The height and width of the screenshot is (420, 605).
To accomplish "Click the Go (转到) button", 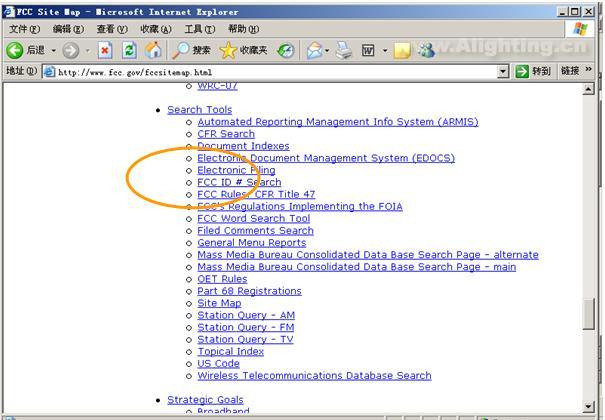I will (x=533, y=72).
